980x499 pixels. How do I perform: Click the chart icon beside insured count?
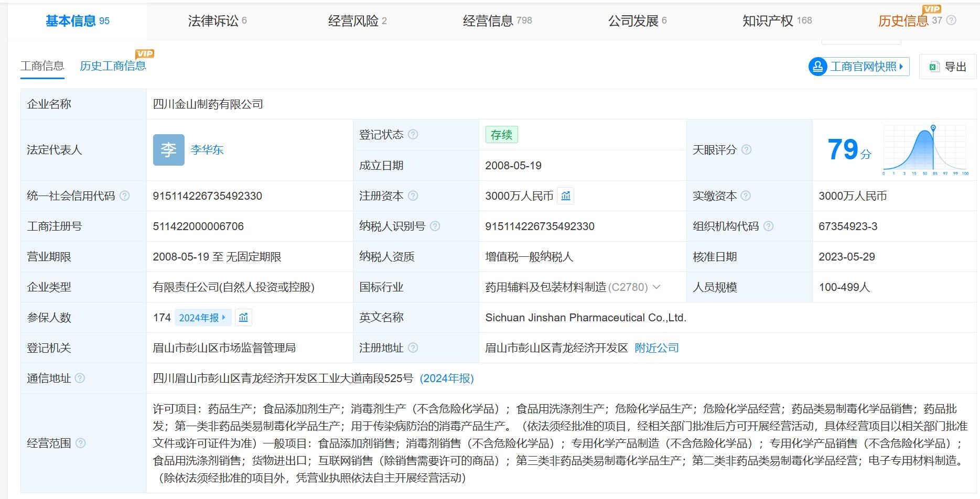point(243,318)
